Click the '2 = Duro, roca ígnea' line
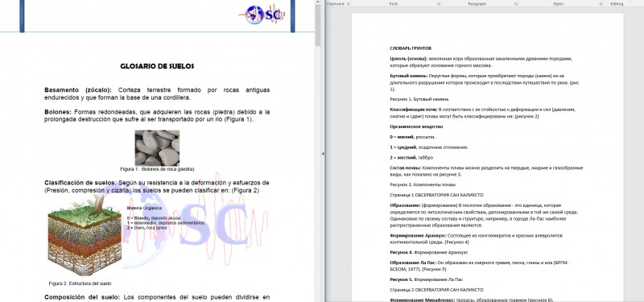 [147, 227]
